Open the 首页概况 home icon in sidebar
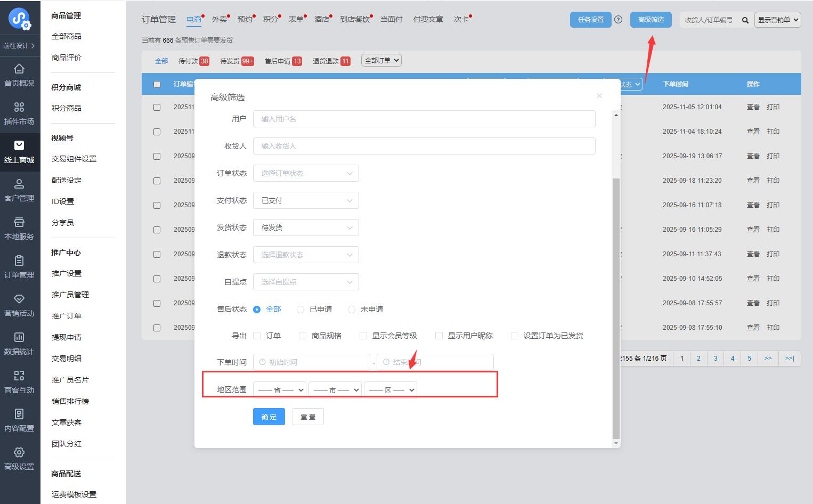Image resolution: width=813 pixels, height=504 pixels. click(x=19, y=69)
